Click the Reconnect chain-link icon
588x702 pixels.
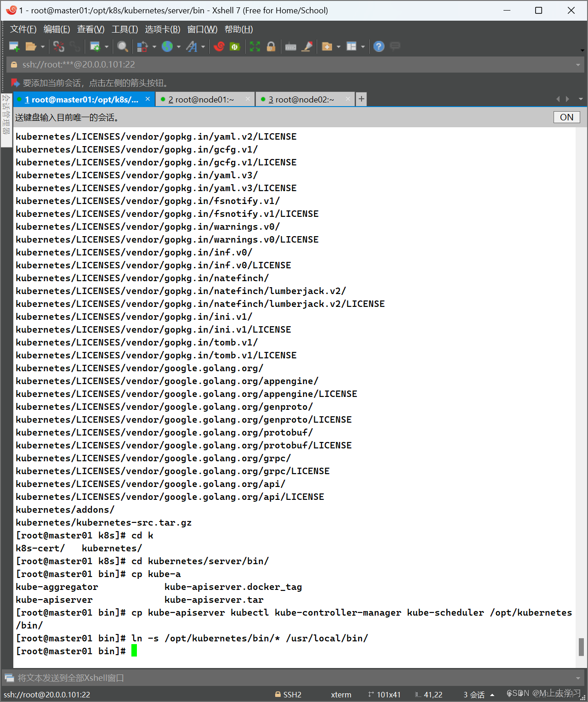click(x=75, y=46)
